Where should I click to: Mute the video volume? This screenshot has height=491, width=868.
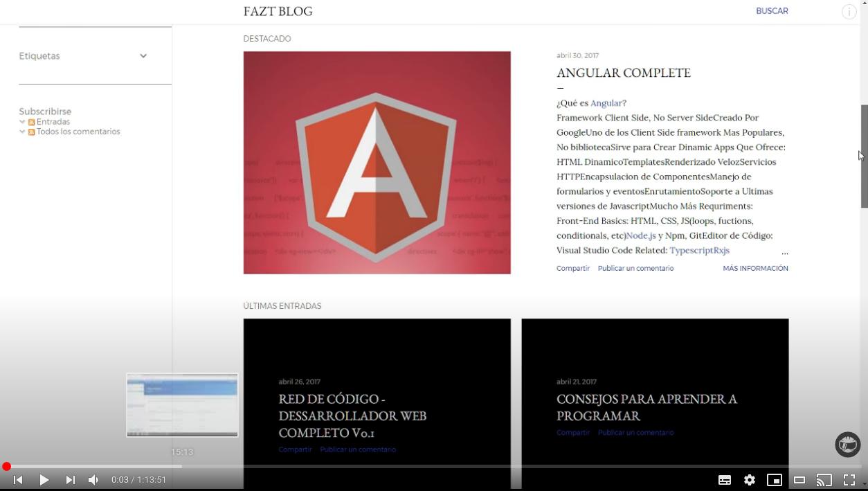tap(93, 480)
